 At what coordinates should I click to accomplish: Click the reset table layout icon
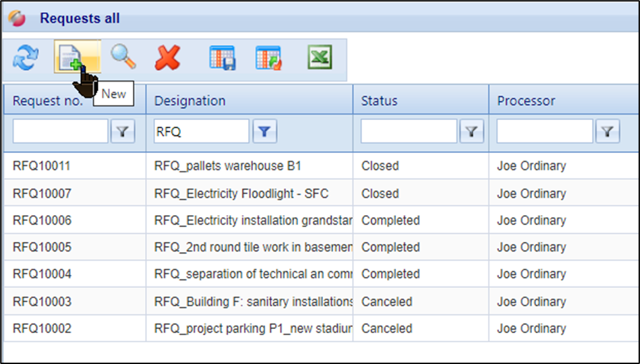[x=268, y=59]
